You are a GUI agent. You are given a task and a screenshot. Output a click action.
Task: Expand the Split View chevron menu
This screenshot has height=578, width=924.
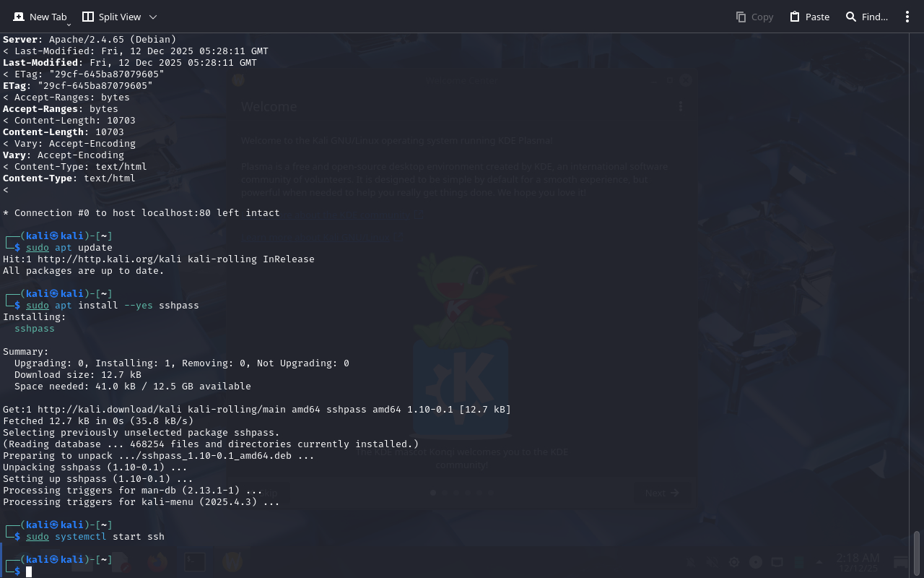pyautogui.click(x=153, y=17)
